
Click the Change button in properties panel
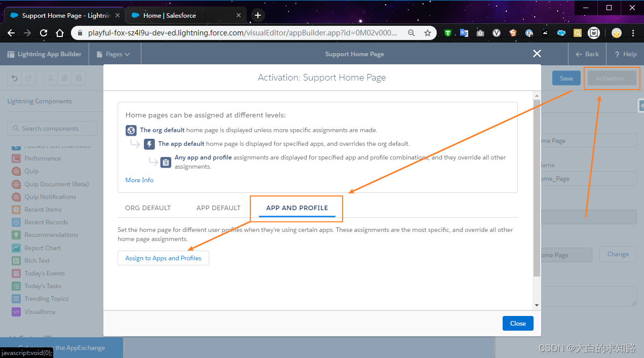point(618,254)
